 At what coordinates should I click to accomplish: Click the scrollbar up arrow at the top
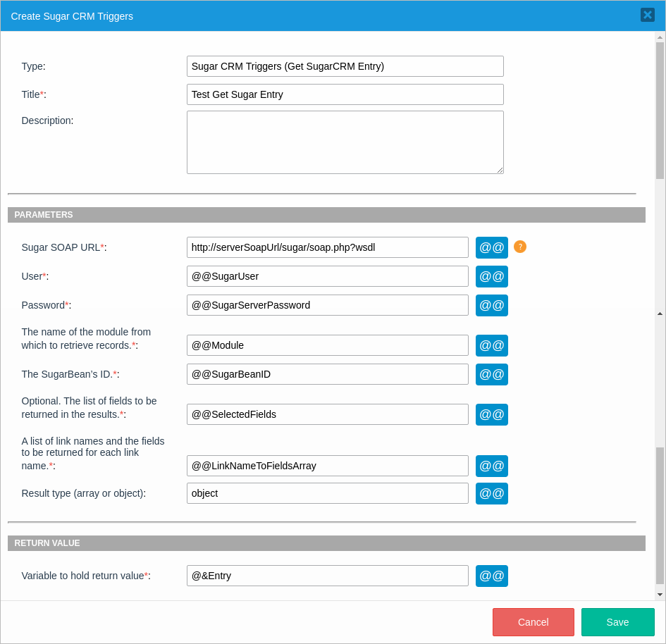(660, 37)
